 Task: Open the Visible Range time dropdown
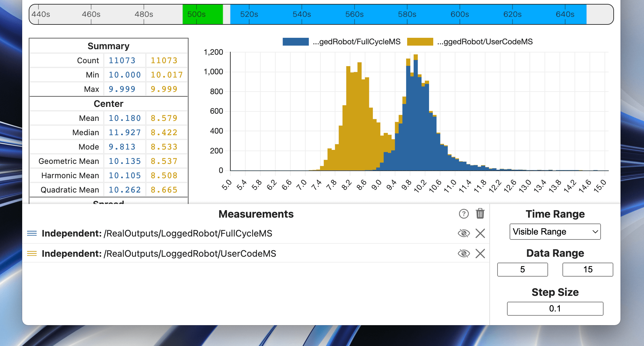click(x=555, y=232)
